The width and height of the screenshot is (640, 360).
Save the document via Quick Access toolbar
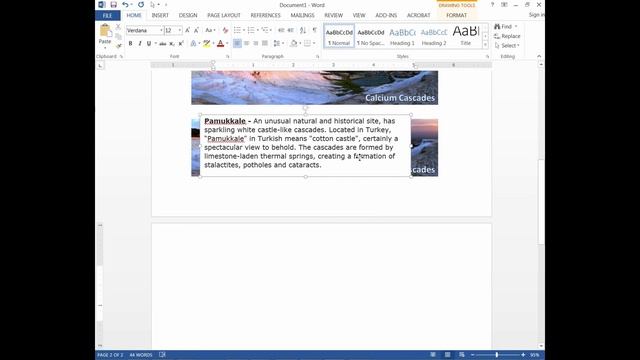tap(113, 5)
